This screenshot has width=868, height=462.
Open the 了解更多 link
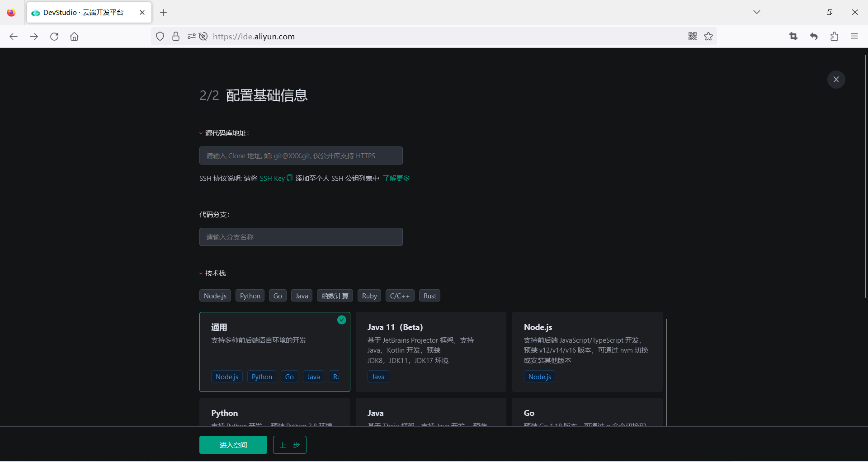[x=396, y=179]
